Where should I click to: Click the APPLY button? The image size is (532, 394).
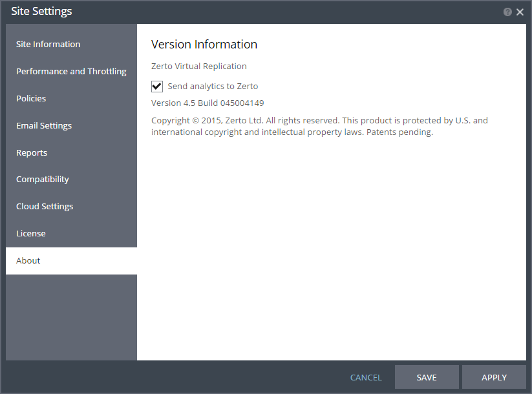click(494, 377)
